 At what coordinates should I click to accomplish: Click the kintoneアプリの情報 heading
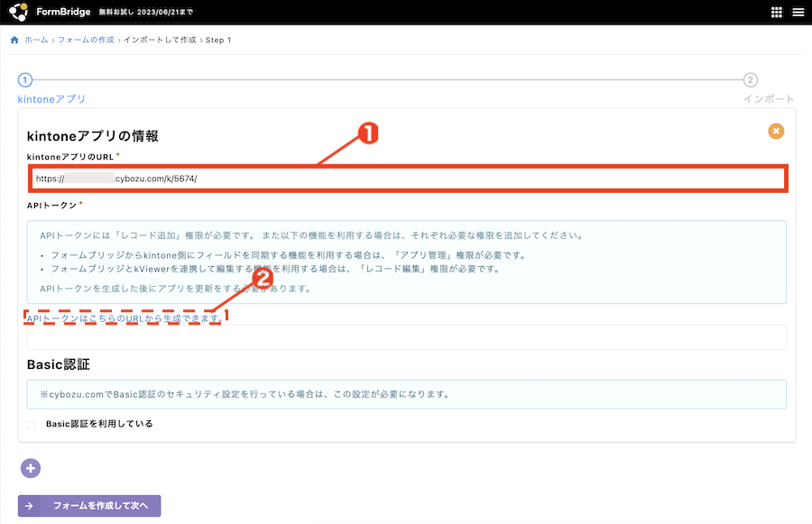[93, 136]
